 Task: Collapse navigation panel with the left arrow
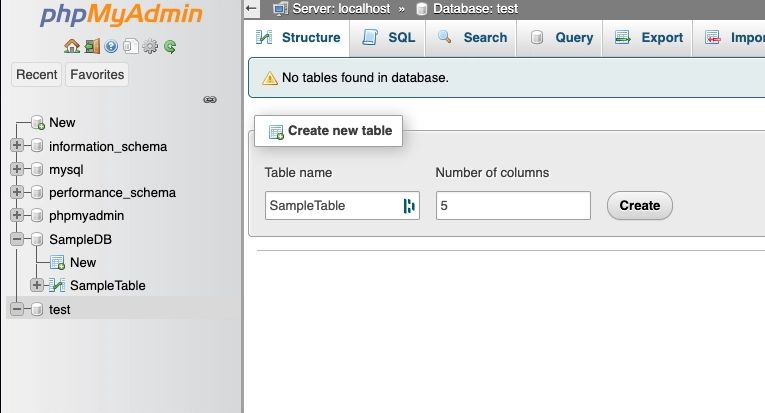point(251,8)
